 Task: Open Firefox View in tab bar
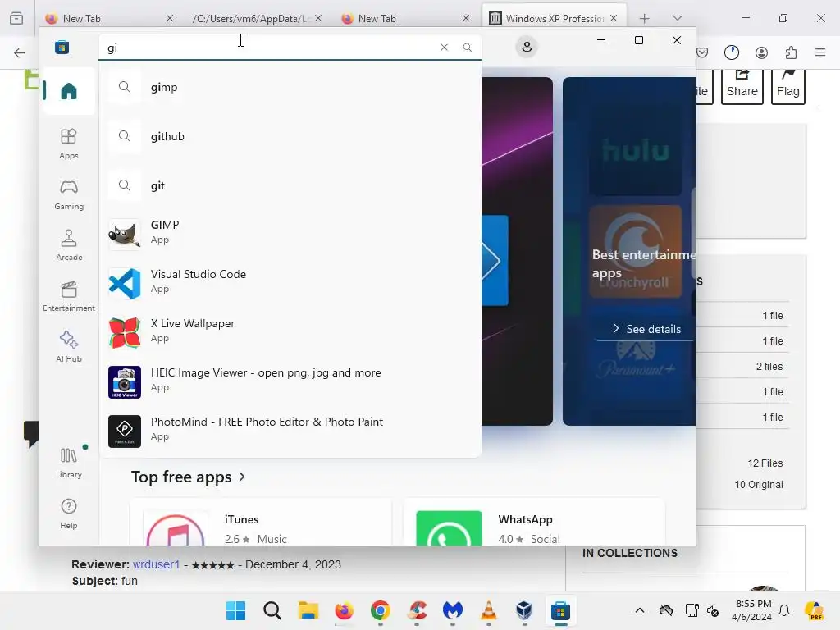(16, 18)
